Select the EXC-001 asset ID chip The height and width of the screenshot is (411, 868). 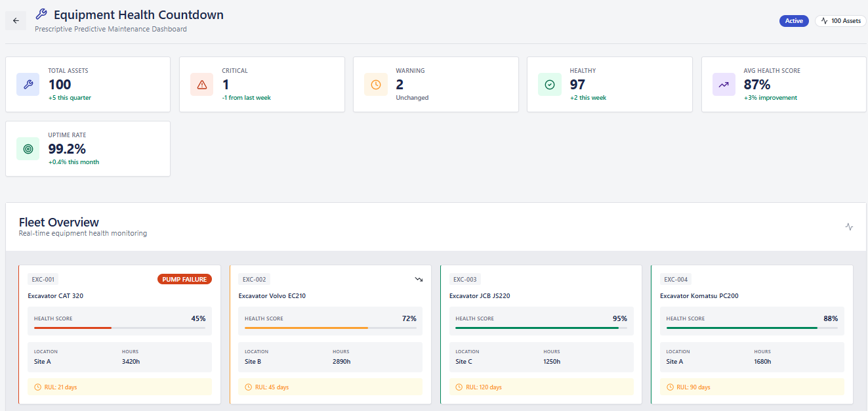43,278
